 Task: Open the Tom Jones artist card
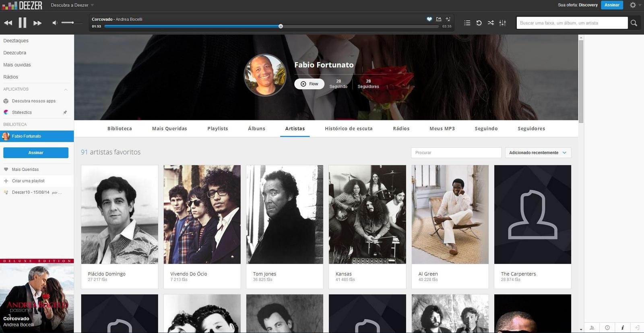coord(285,227)
